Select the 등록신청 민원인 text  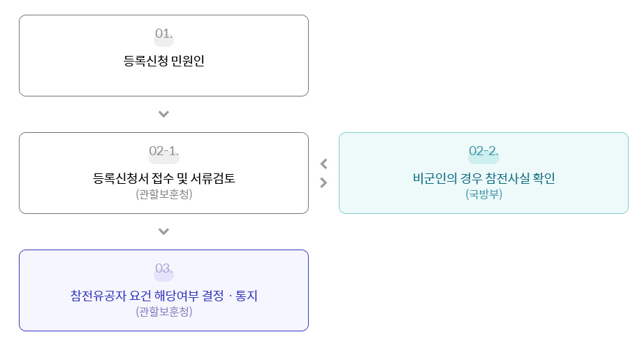(163, 62)
